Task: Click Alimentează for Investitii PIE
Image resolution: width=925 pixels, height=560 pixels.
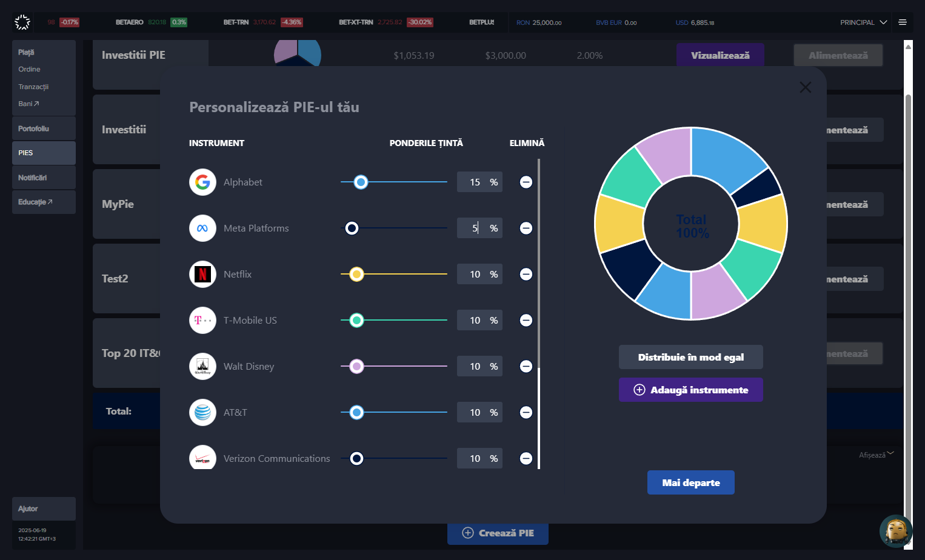Action: [838, 55]
